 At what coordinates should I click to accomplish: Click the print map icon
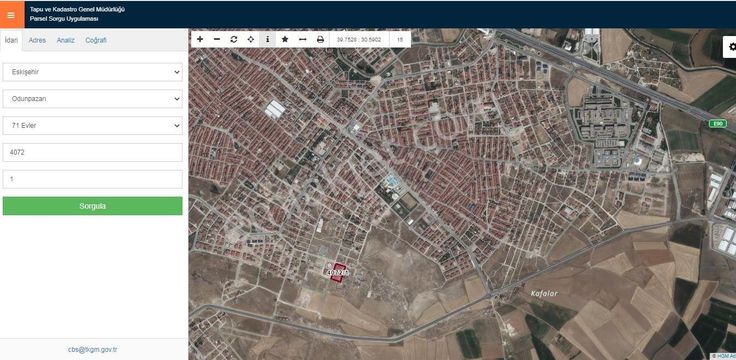(x=320, y=39)
